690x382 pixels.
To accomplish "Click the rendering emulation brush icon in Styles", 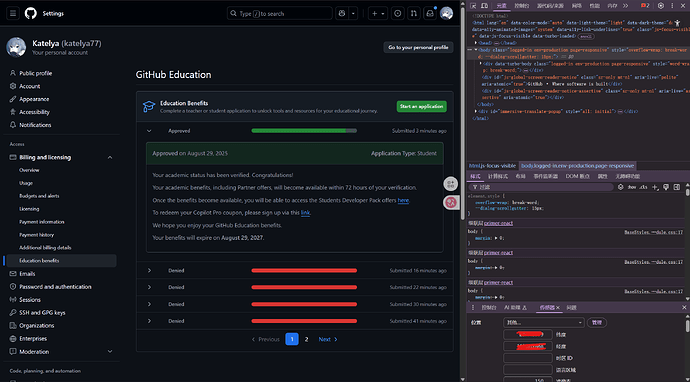I will tap(666, 187).
